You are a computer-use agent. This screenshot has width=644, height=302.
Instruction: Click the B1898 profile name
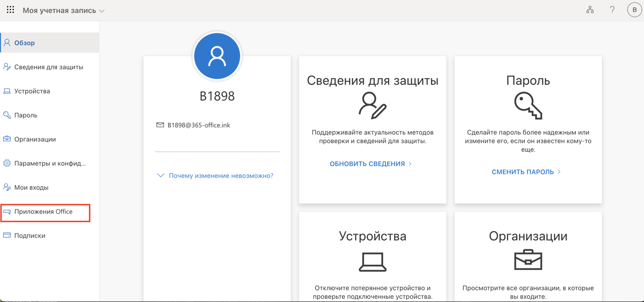(x=217, y=96)
